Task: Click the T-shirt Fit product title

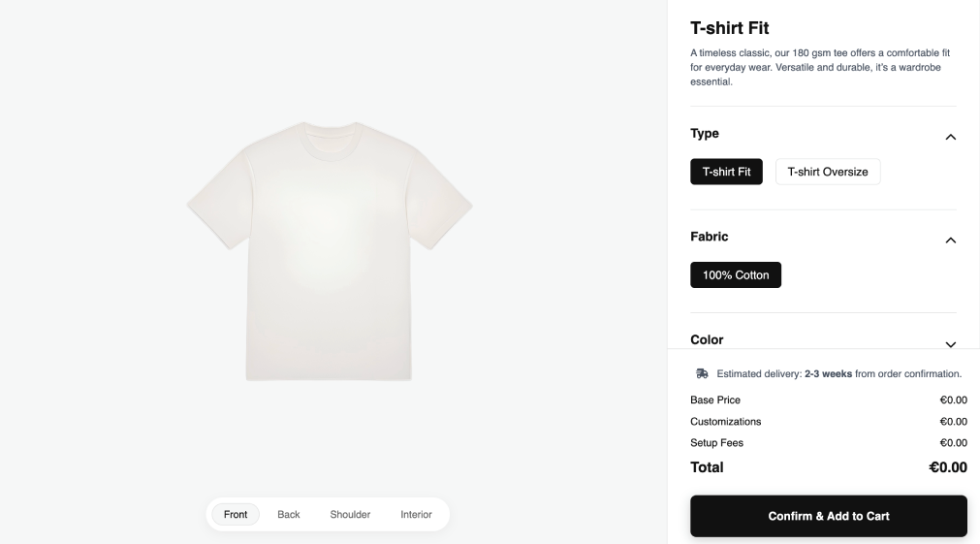Action: (729, 28)
